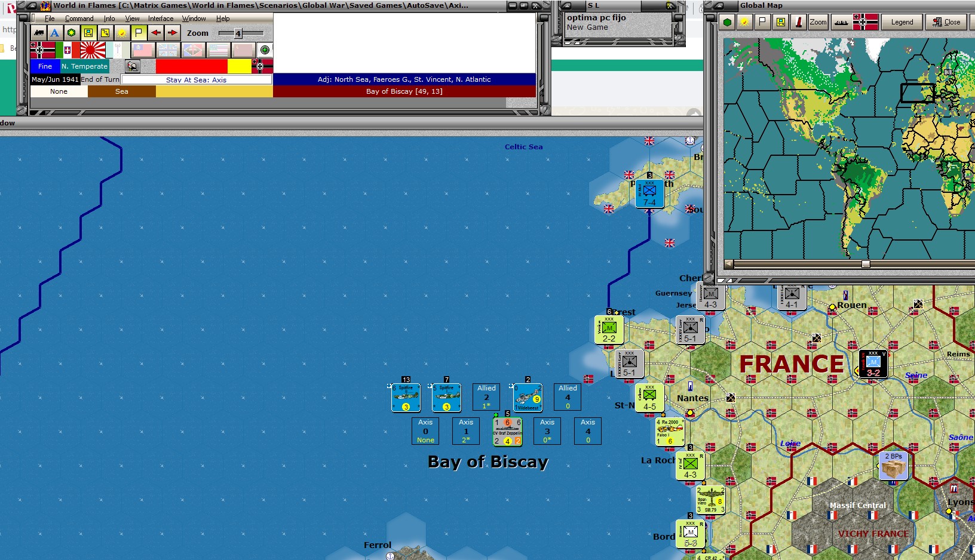Select the 7-4 infantry unit in Cornwall
This screenshot has height=560, width=975.
649,193
